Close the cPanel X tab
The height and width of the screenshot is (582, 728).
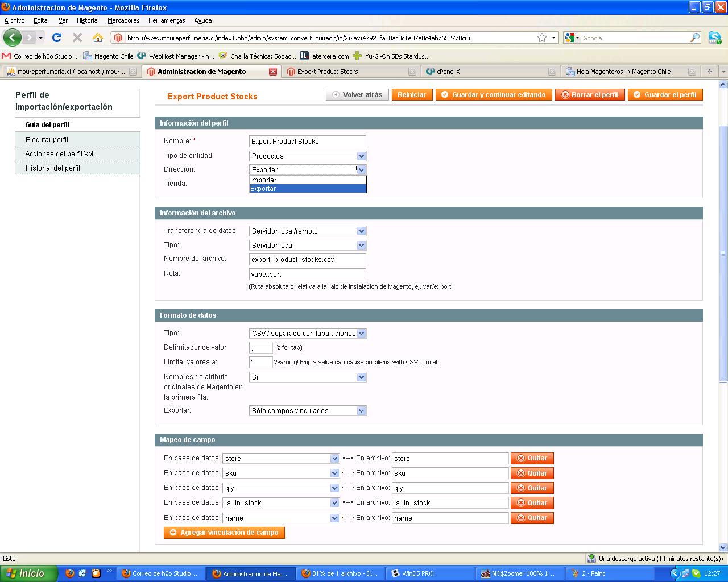pos(552,72)
